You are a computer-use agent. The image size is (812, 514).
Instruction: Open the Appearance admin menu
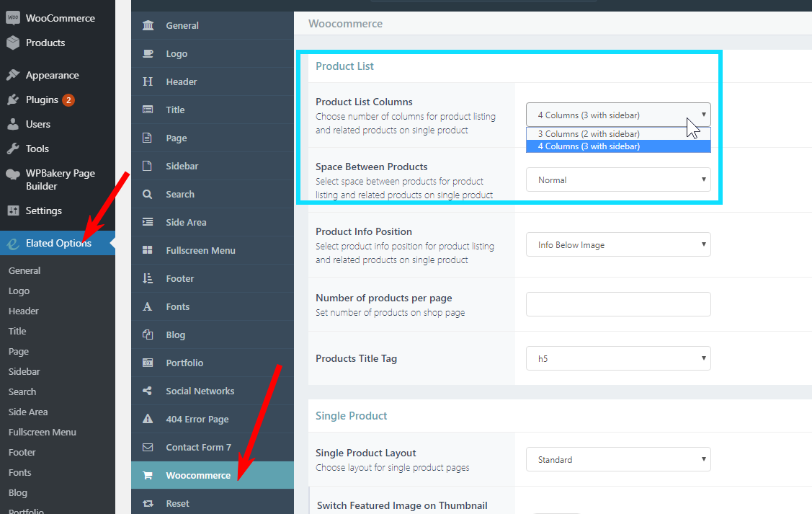[x=58, y=75]
